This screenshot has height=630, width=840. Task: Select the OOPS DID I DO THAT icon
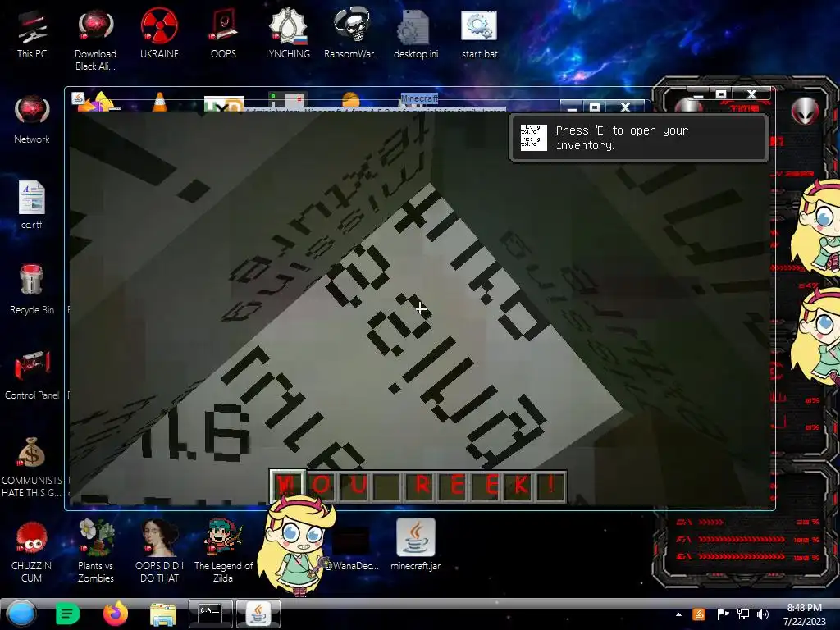click(x=159, y=552)
